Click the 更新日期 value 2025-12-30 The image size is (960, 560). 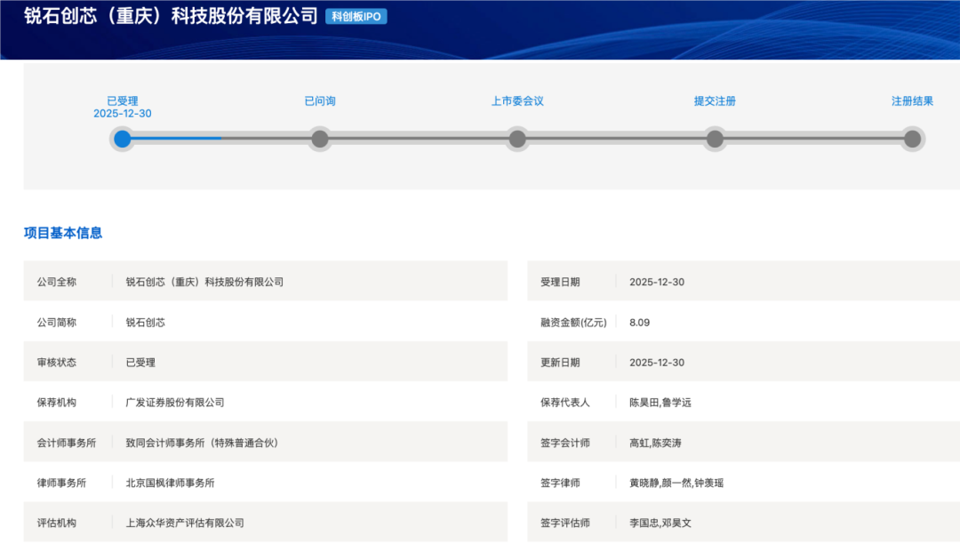click(657, 363)
